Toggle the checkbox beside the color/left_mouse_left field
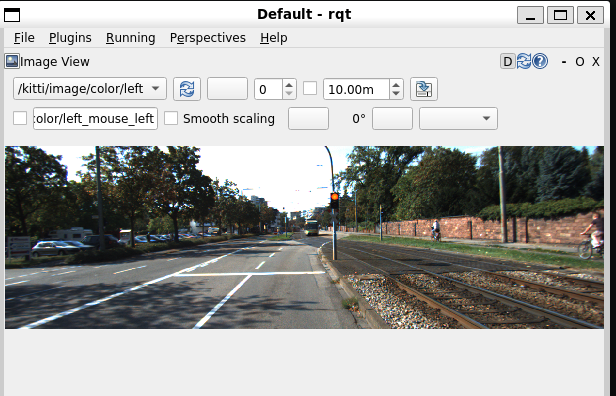This screenshot has width=616, height=396. click(x=20, y=118)
